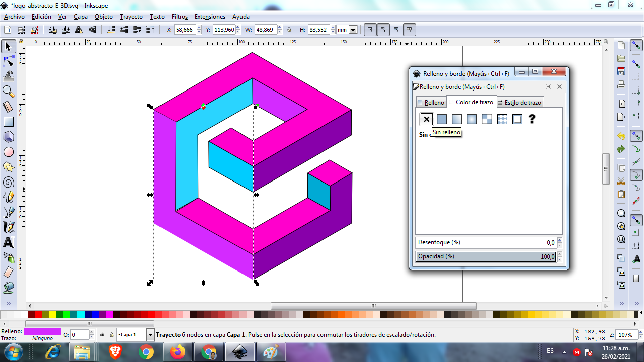The width and height of the screenshot is (644, 362).
Task: Open the Capa menu
Action: [x=80, y=17]
